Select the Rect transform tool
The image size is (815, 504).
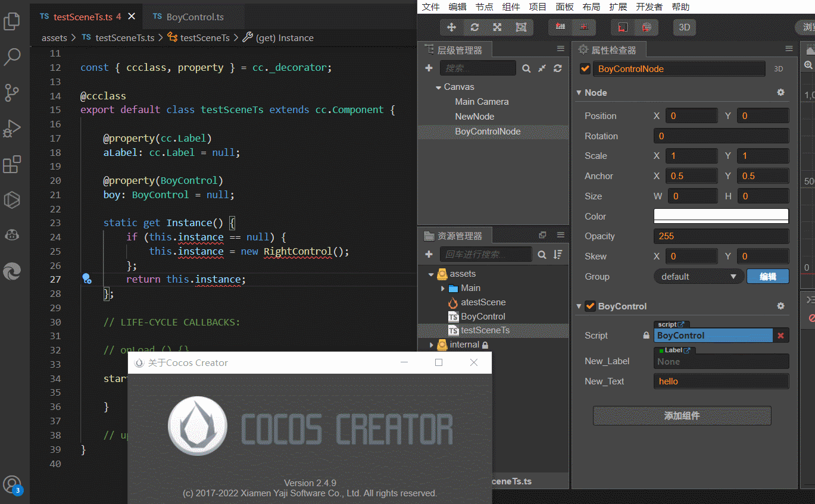(521, 27)
